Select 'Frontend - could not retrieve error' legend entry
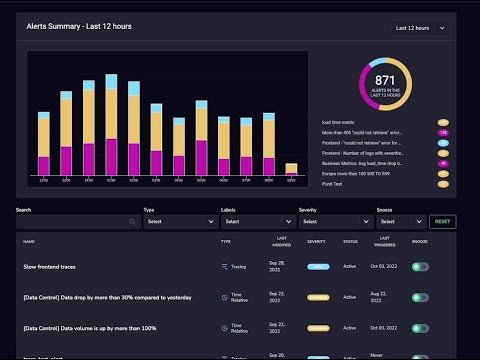Screen dimensions: 480x360 click(361, 143)
